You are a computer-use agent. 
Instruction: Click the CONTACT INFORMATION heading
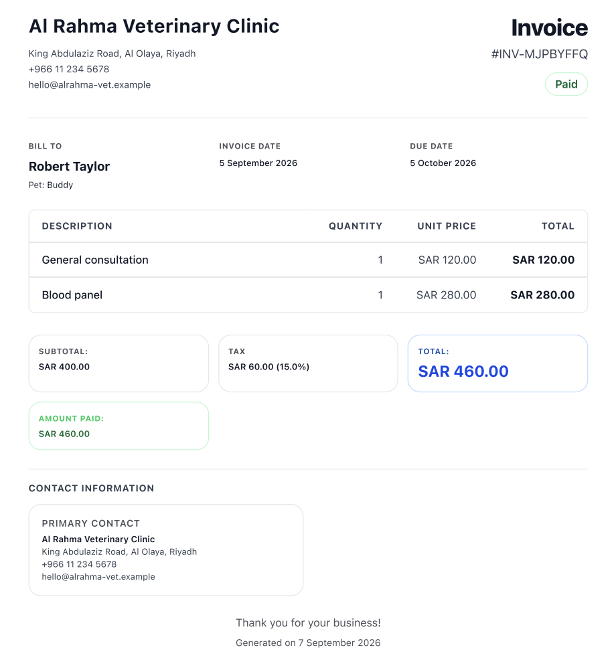[91, 488]
